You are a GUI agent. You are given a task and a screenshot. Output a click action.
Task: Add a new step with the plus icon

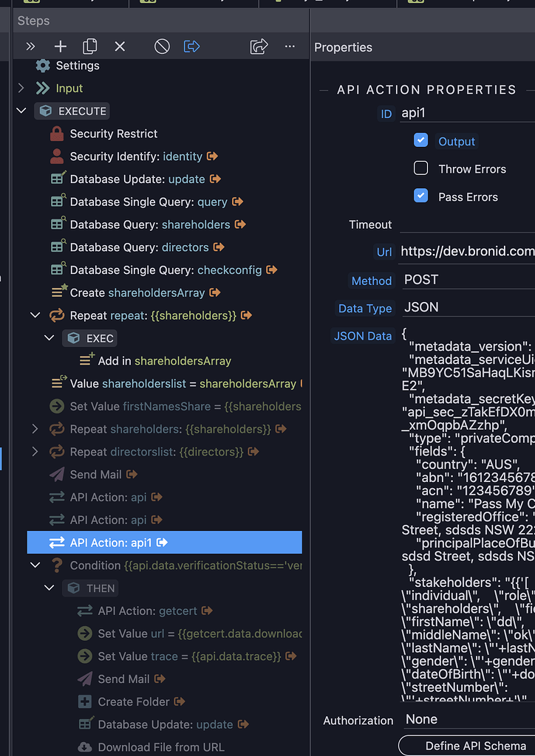[x=60, y=46]
